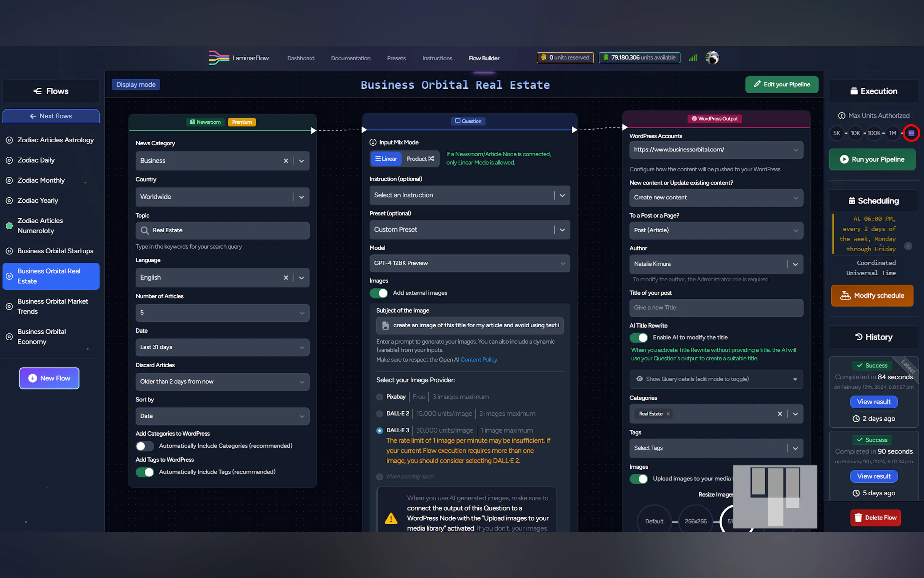Click the user profile avatar icon
The image size is (924, 578).
[x=712, y=58]
